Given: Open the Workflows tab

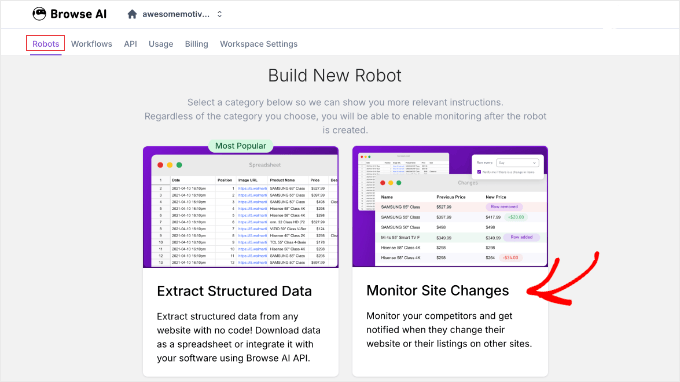Looking at the screenshot, I should (x=92, y=44).
